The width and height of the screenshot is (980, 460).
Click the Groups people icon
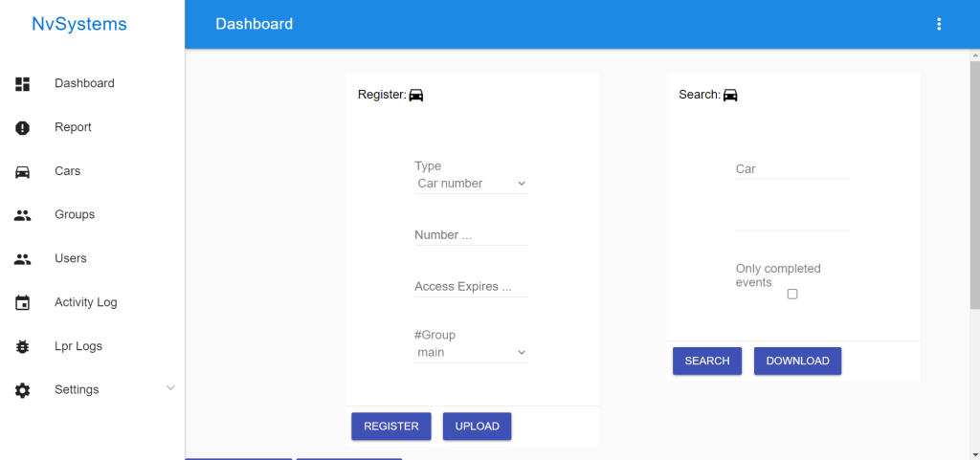tap(23, 215)
